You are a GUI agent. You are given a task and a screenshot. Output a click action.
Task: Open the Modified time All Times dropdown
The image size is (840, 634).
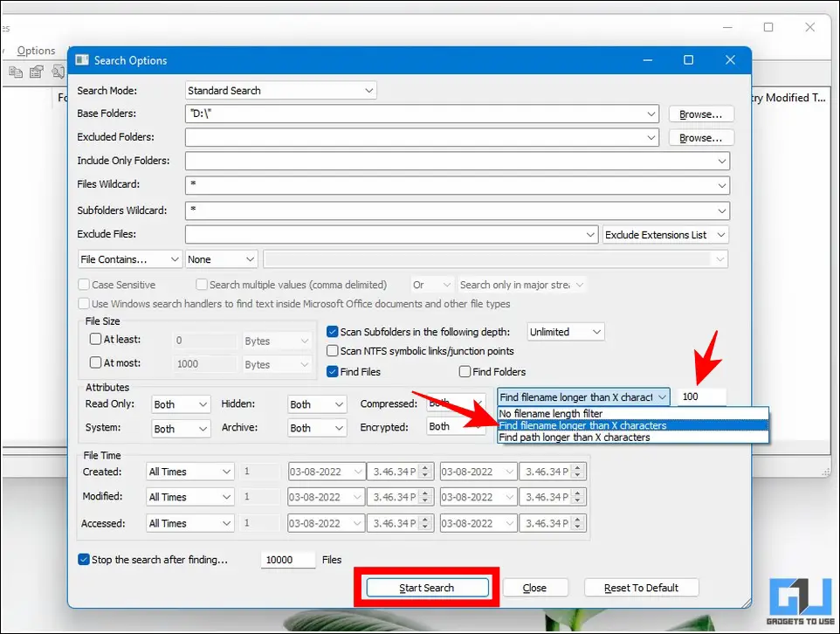click(x=190, y=497)
